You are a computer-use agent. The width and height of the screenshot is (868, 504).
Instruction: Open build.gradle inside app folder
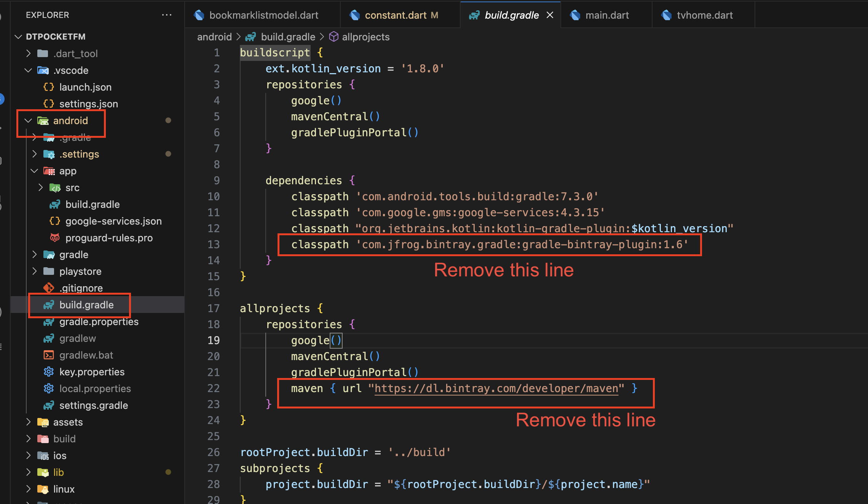click(93, 204)
